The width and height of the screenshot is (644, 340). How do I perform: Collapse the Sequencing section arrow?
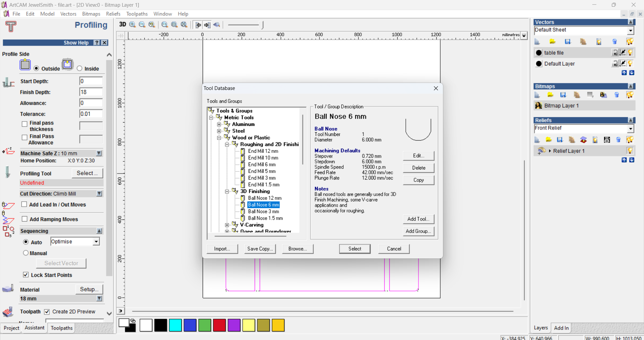99,231
